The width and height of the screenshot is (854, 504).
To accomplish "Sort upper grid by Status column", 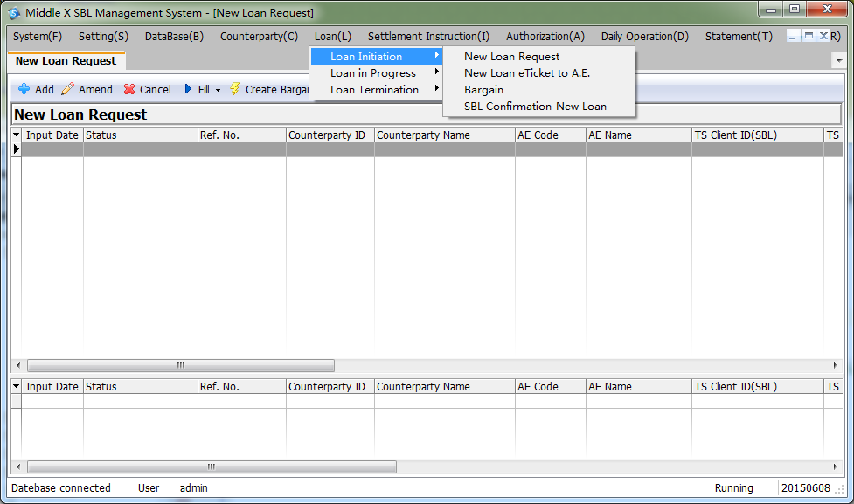I will (x=141, y=135).
